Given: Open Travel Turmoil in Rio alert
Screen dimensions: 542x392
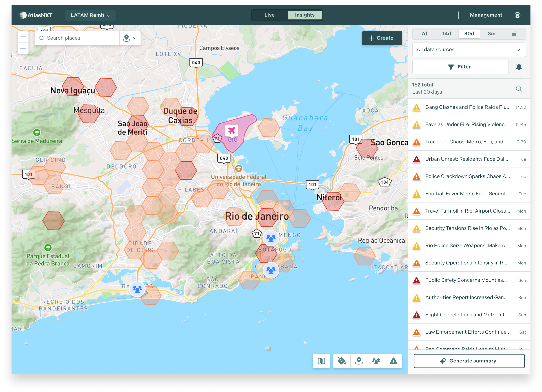Looking at the screenshot, I should (469, 211).
